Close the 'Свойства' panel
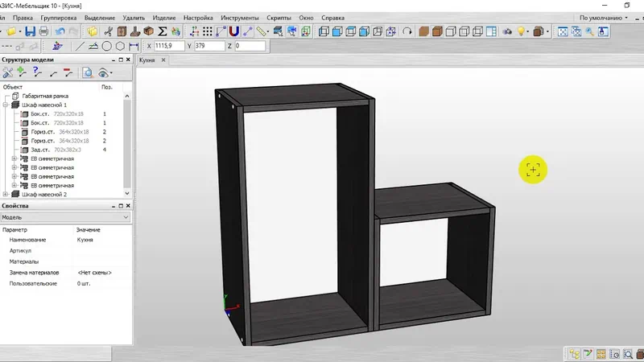 (x=128, y=206)
